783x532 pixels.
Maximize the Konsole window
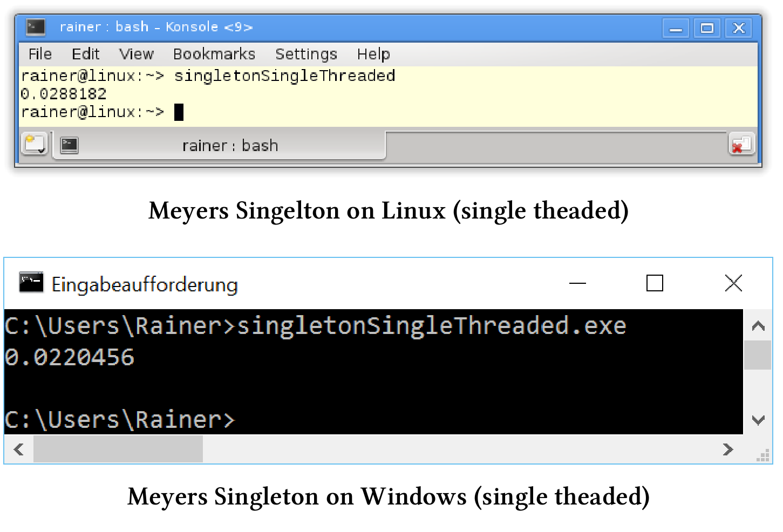click(x=707, y=28)
